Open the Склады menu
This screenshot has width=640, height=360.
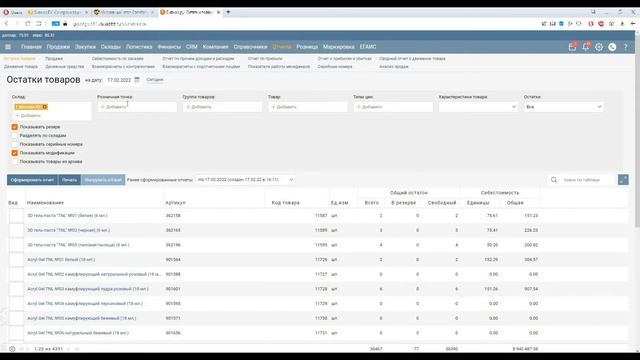[111, 47]
